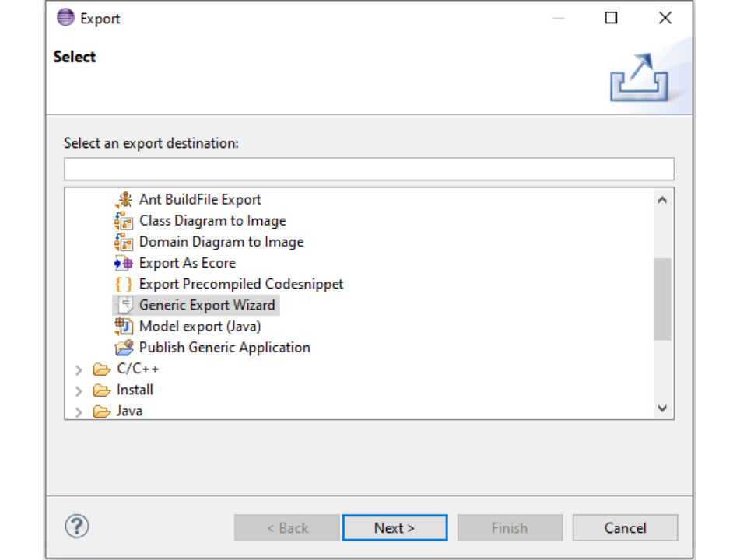The height and width of the screenshot is (560, 747).
Task: Expand the Install folder node
Action: (x=79, y=391)
